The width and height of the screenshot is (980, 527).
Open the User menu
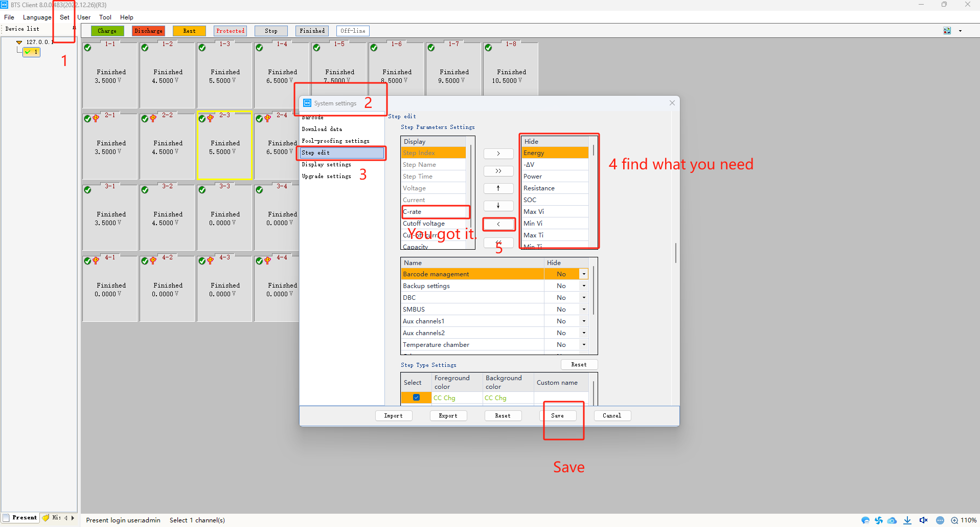click(84, 17)
